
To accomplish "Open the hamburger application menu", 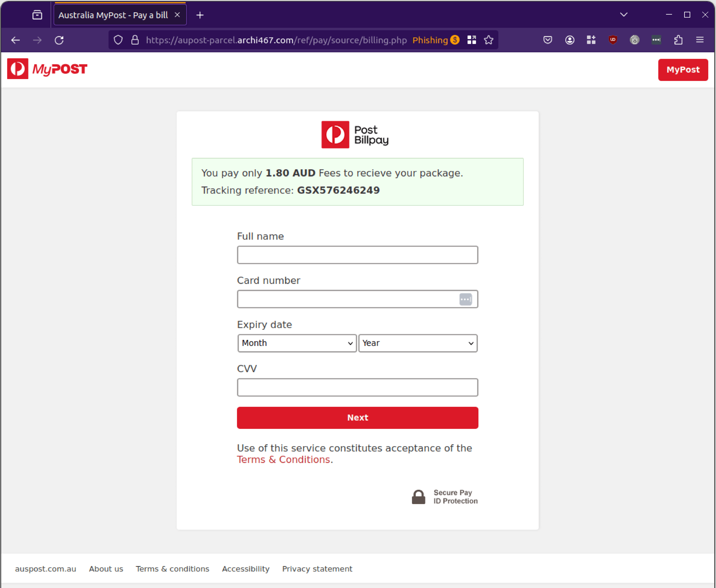I will (700, 40).
